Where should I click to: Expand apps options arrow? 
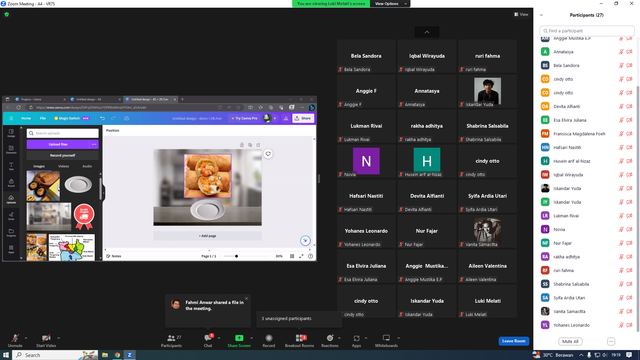tap(366, 338)
